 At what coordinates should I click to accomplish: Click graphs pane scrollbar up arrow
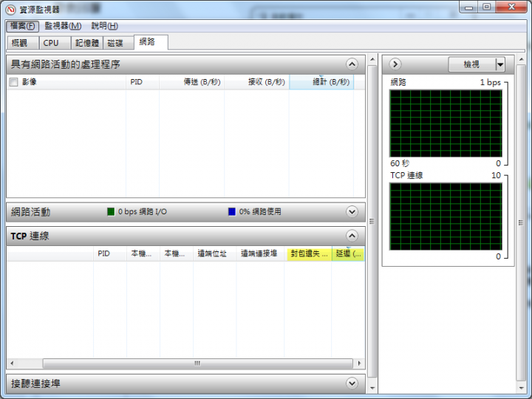522,59
